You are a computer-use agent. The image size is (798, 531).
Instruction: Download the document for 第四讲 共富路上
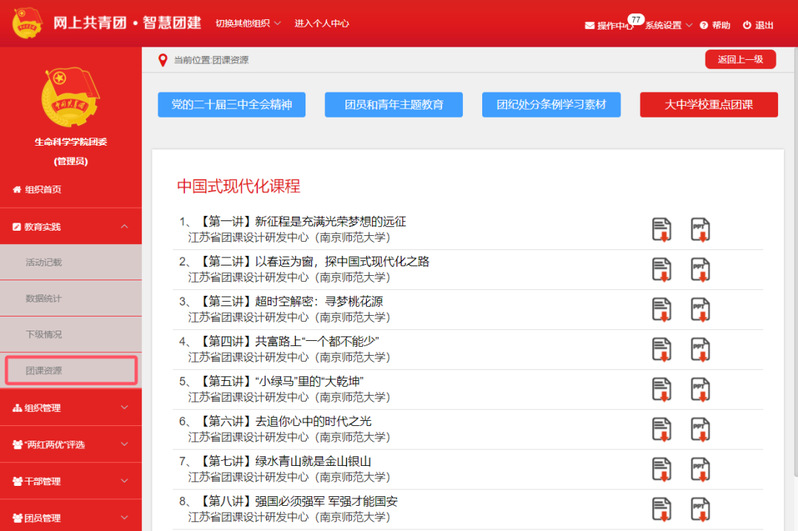pos(661,349)
